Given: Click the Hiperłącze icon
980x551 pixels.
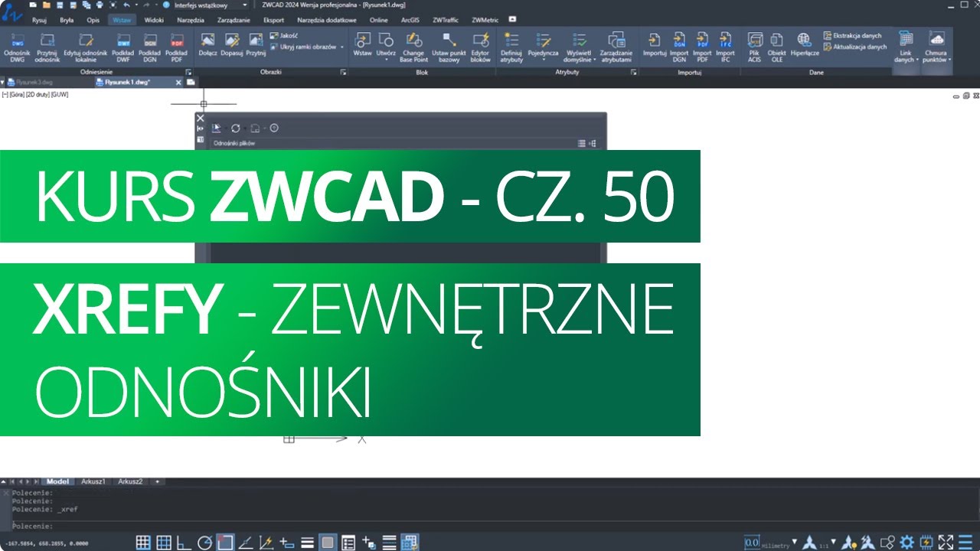Looking at the screenshot, I should pyautogui.click(x=805, y=44).
